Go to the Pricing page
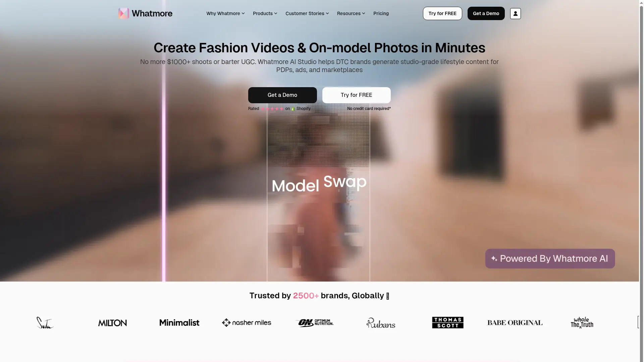Image resolution: width=644 pixels, height=362 pixels. click(381, 13)
